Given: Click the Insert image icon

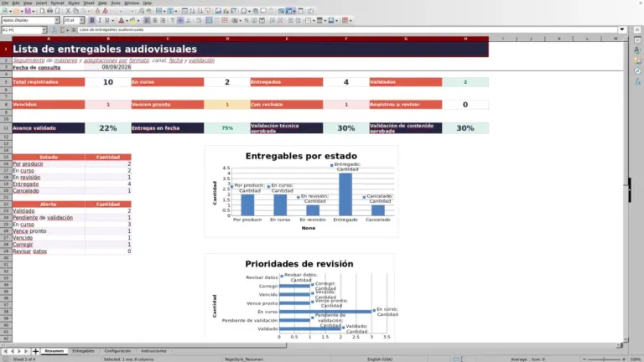Looking at the screenshot, I should tap(218, 11).
